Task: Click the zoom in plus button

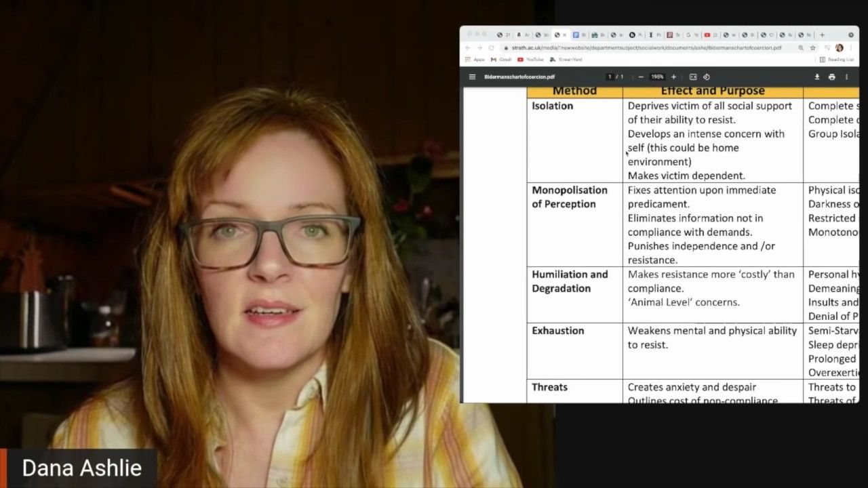Action: (x=673, y=77)
